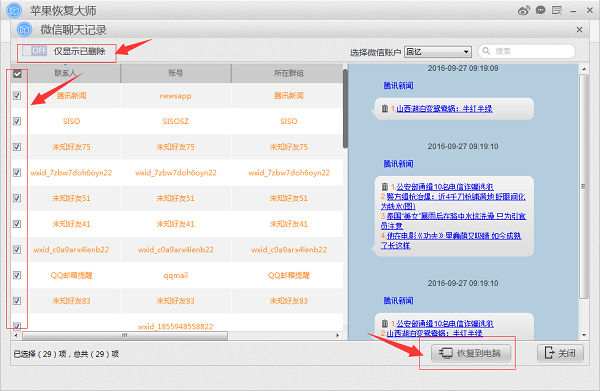Viewport: 600px width, 391px height.
Task: Open the Weibo icon in title bar
Action: pos(523,10)
